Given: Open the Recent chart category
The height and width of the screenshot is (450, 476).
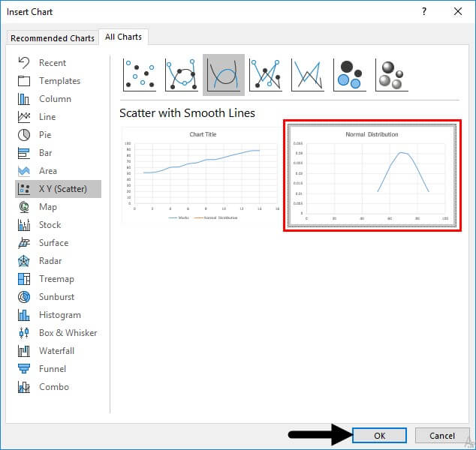Looking at the screenshot, I should (58, 63).
